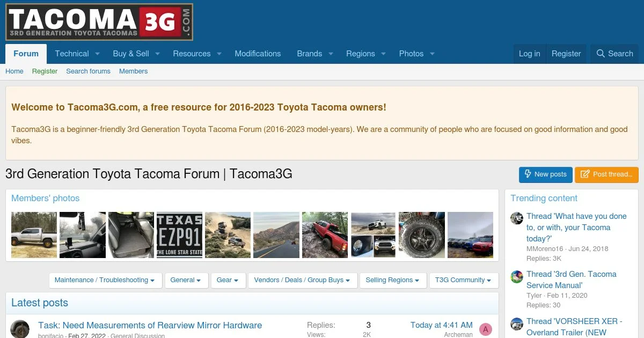Click the Tacoma3G.com site logo

point(99,22)
